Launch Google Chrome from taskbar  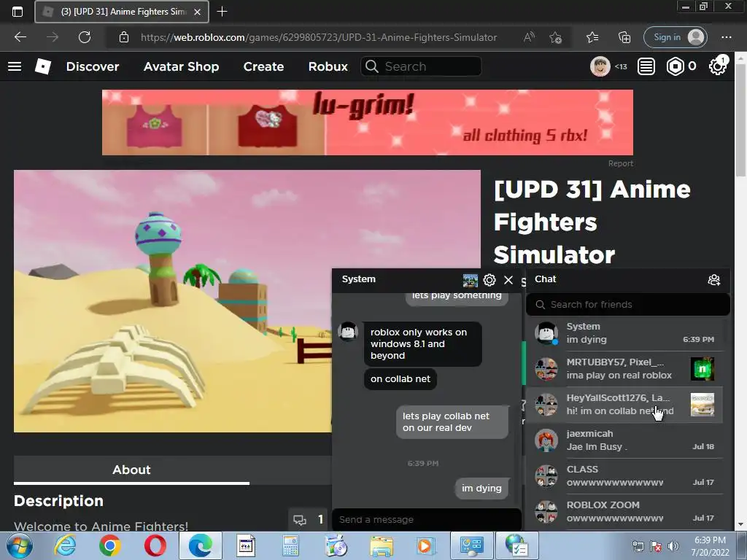click(x=110, y=545)
